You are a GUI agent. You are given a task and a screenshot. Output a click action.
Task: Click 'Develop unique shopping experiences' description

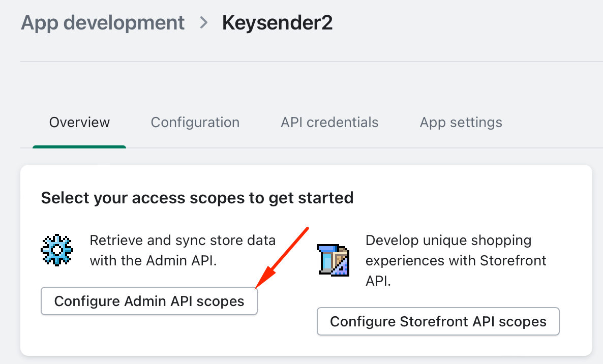pos(456,260)
